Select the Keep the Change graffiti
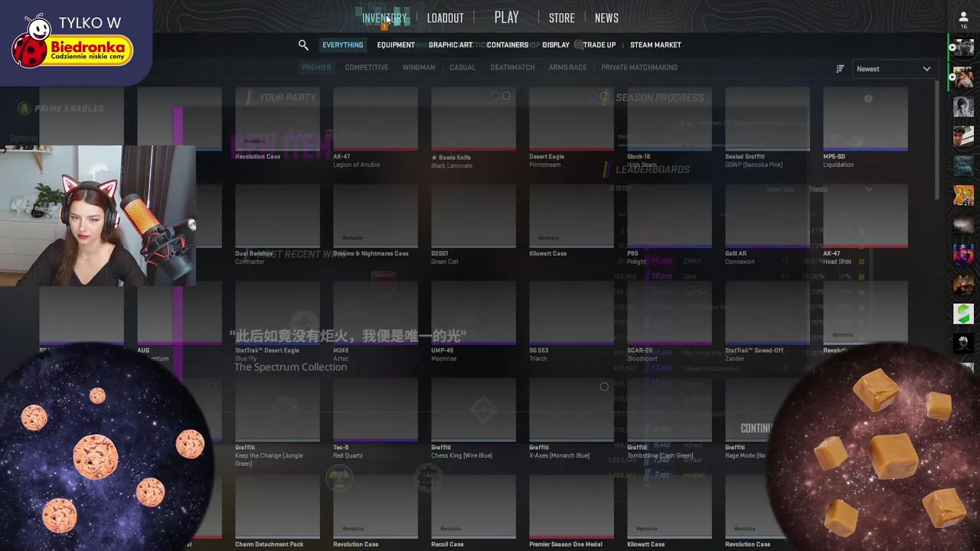The width and height of the screenshot is (980, 551). coord(277,423)
